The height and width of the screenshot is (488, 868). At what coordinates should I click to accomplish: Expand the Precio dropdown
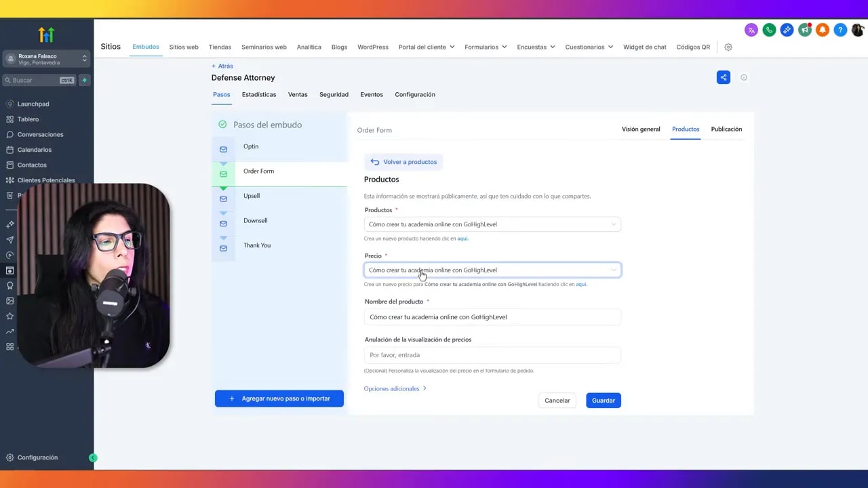pyautogui.click(x=492, y=270)
